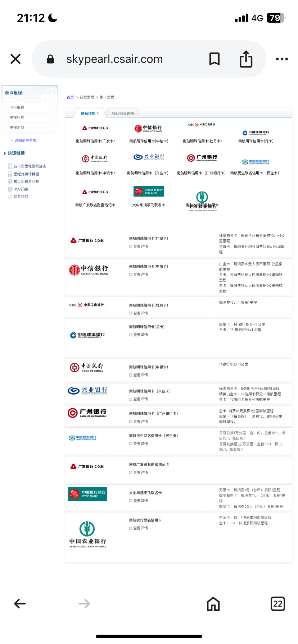Viewport: 298px width, 644px height.
Task: Tap the lock icon in address bar
Action: point(50,59)
